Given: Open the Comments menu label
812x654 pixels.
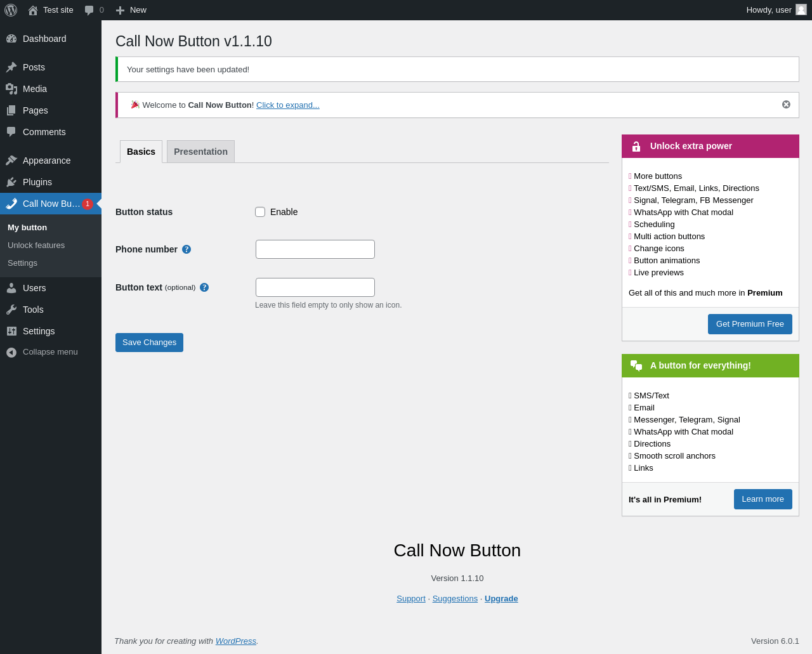Looking at the screenshot, I should tap(44, 132).
